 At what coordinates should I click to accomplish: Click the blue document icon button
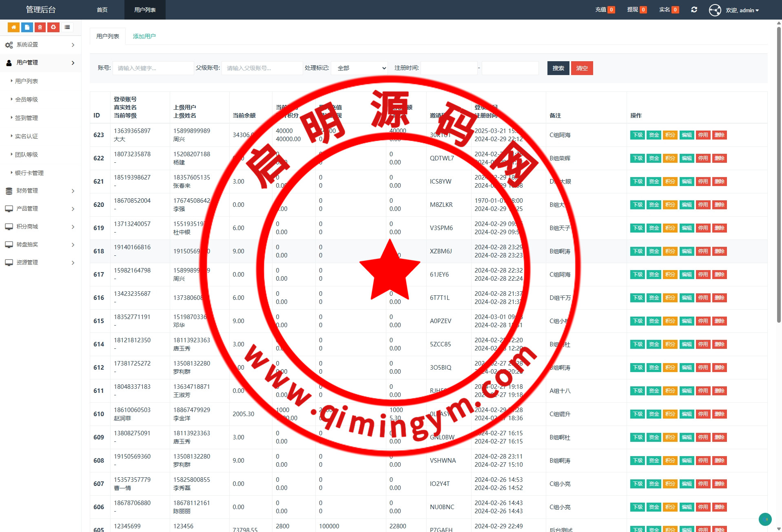27,27
